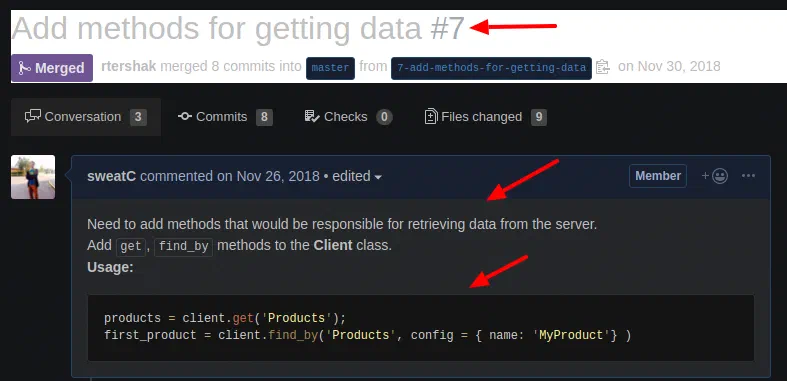Click the products = client.get code line
The width and height of the screenshot is (787, 381).
[x=225, y=318]
